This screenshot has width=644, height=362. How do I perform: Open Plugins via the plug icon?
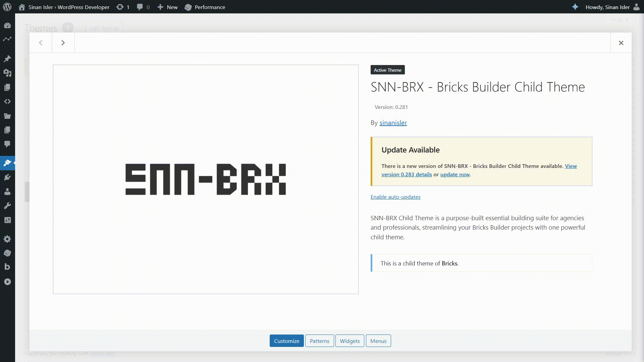point(7,177)
